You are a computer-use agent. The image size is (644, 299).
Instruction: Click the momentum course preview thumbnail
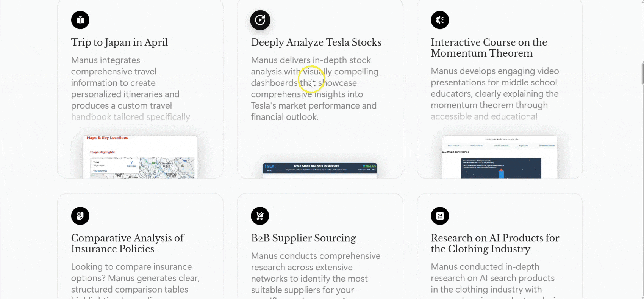tap(500, 157)
